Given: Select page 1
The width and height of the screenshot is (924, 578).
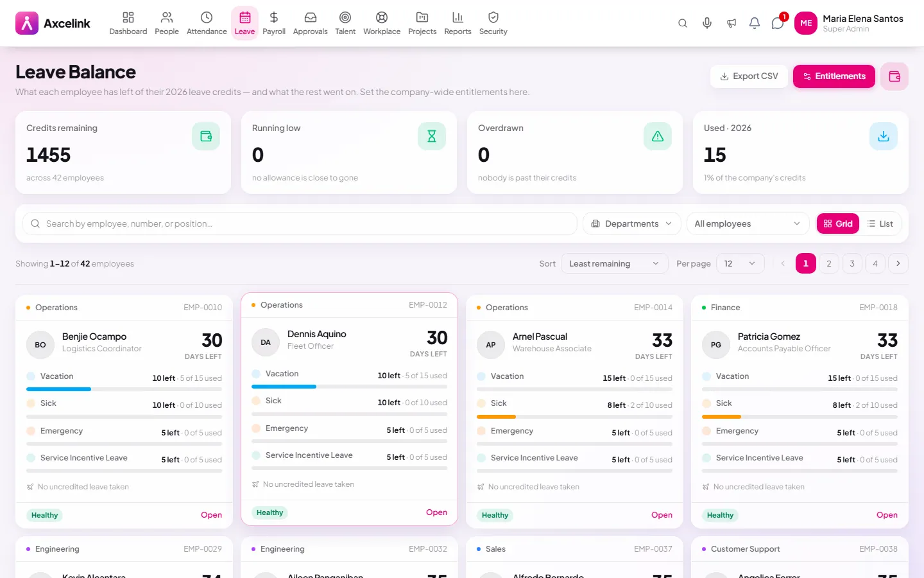Looking at the screenshot, I should click(x=806, y=263).
